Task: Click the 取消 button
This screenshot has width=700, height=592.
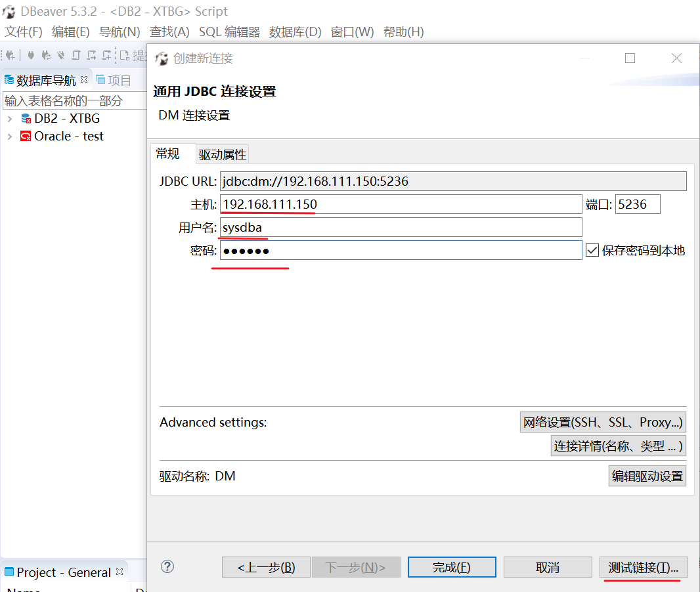Action: tap(548, 568)
